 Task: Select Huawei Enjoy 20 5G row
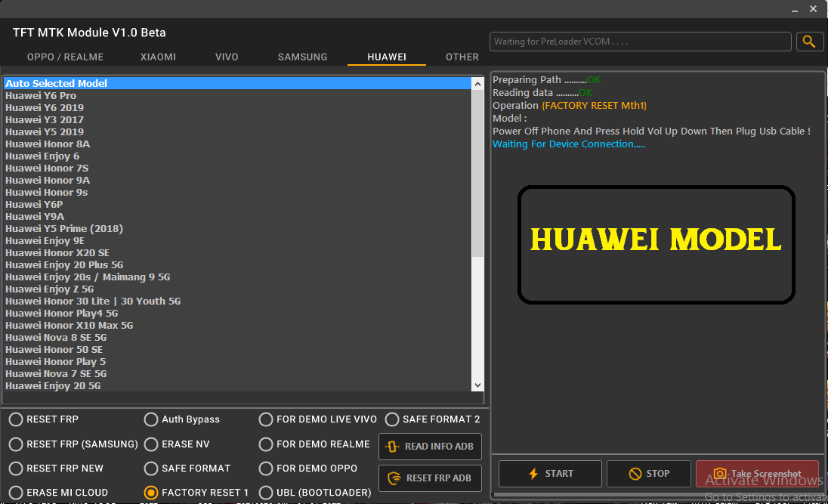tap(237, 386)
